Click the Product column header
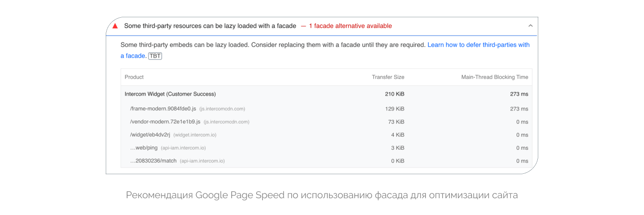This screenshot has height=215, width=644. [134, 77]
